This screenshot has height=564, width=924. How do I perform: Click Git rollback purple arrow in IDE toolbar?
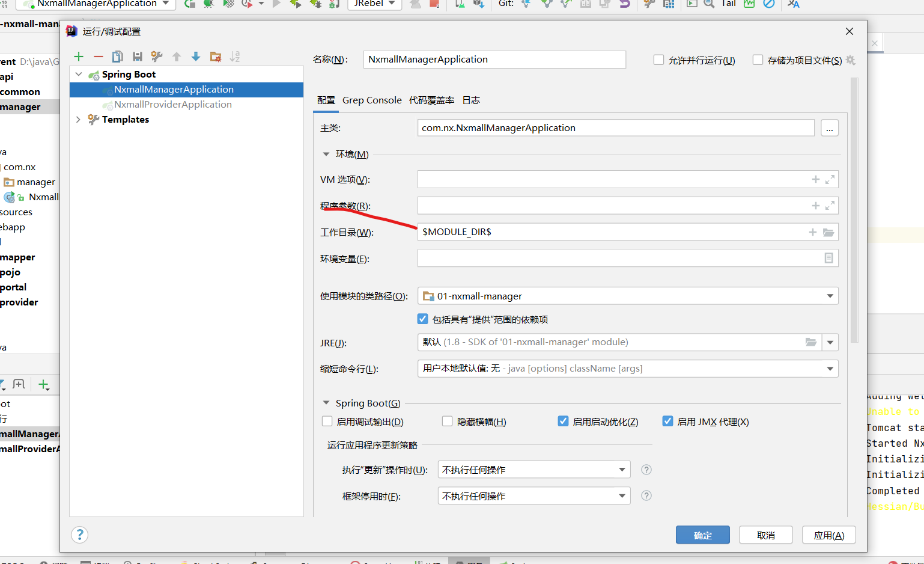[x=625, y=4]
